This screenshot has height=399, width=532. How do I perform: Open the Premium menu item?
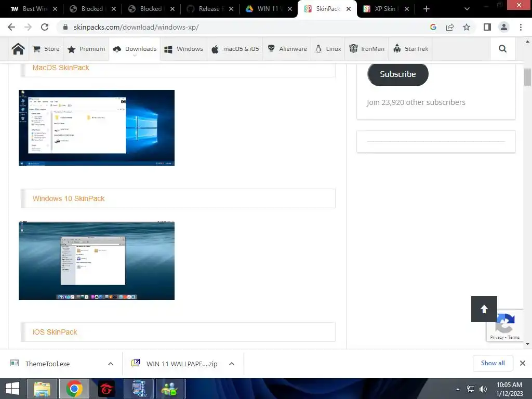coord(86,49)
